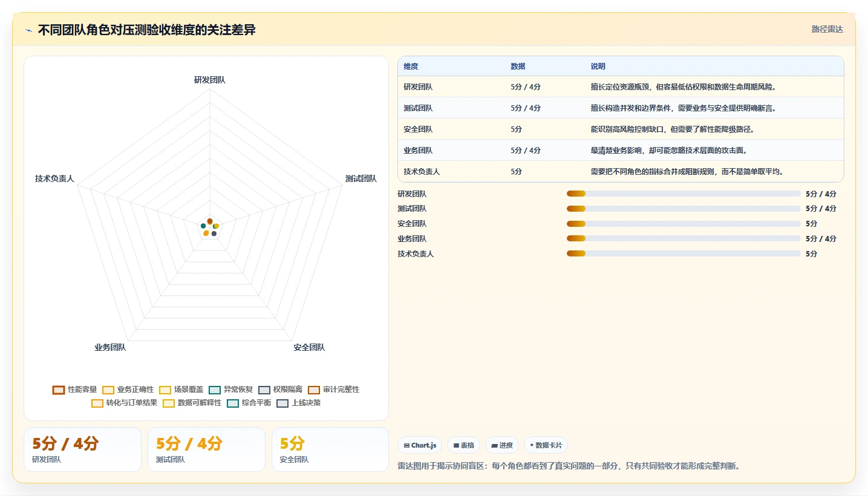Click the 数据卡片 tag chip
This screenshot has width=868, height=496.
pyautogui.click(x=546, y=445)
